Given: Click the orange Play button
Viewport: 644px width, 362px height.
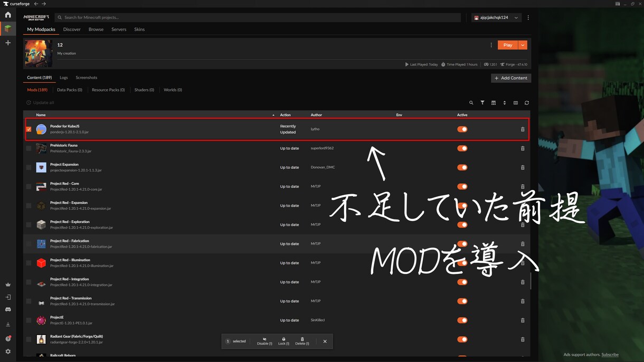Looking at the screenshot, I should tap(508, 45).
